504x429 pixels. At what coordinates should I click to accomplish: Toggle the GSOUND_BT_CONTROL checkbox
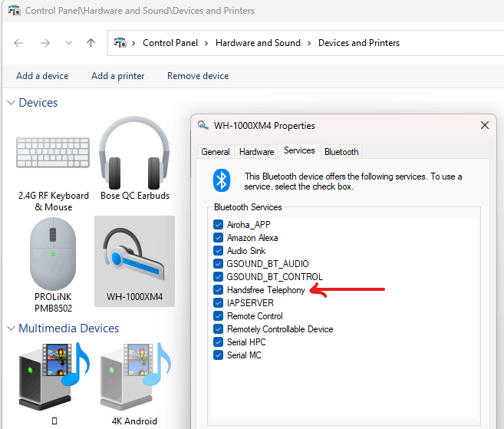(x=218, y=277)
